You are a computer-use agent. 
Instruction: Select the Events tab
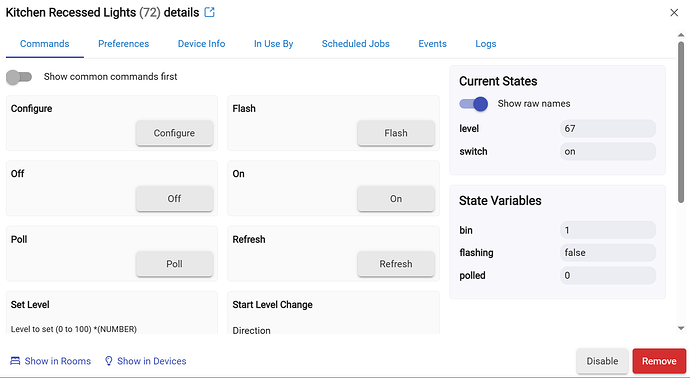[x=432, y=44]
